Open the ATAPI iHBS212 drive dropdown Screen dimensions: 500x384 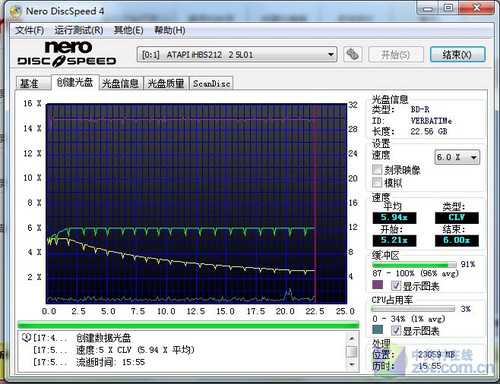[237, 54]
